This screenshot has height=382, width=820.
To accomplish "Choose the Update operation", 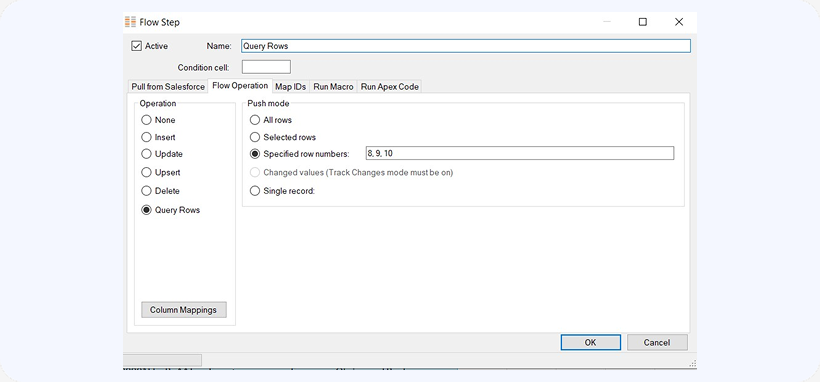I will (x=146, y=154).
